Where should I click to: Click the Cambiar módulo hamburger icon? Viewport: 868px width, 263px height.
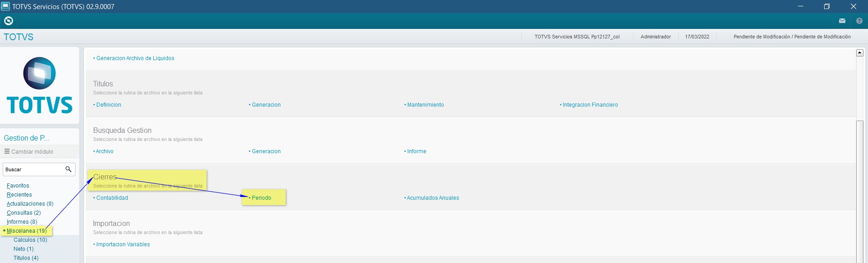(x=7, y=151)
